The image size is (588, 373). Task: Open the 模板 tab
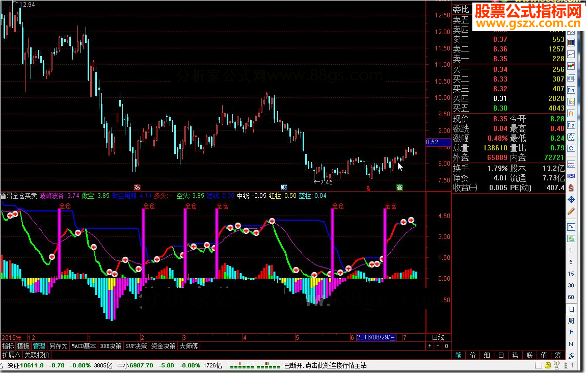point(23,346)
